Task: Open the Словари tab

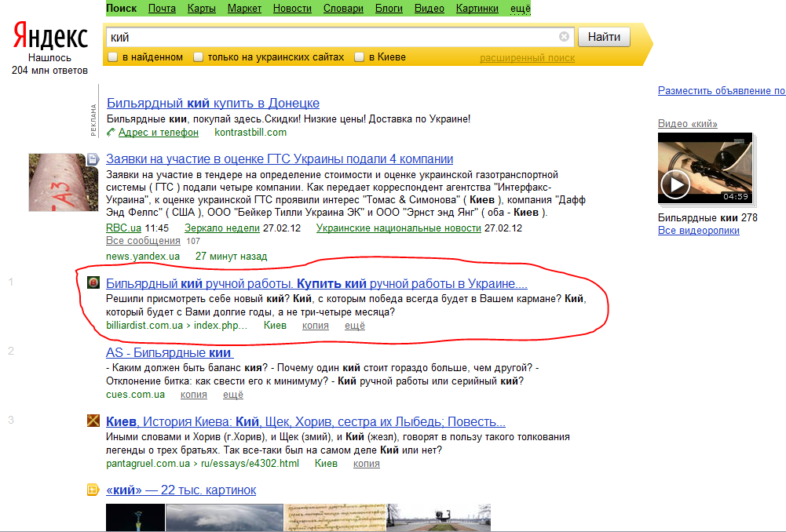Action: tap(343, 9)
